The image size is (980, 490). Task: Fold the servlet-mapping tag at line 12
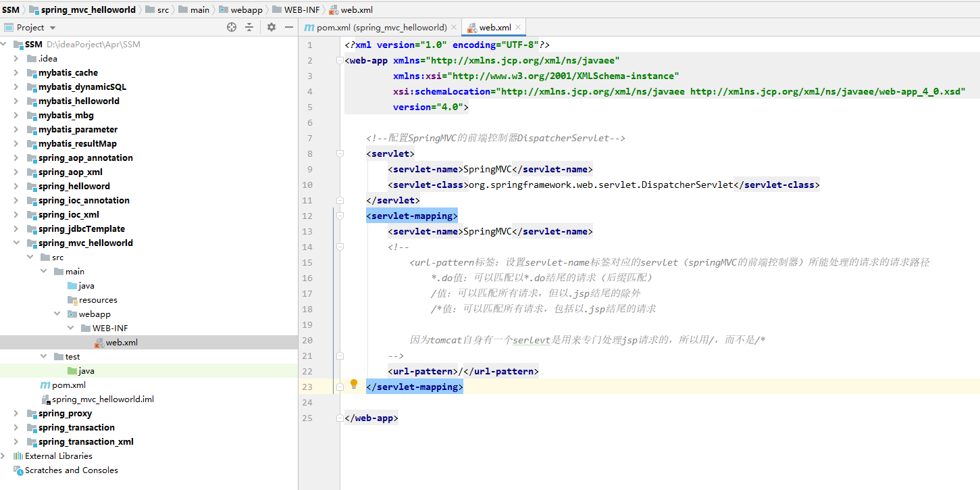(x=340, y=216)
